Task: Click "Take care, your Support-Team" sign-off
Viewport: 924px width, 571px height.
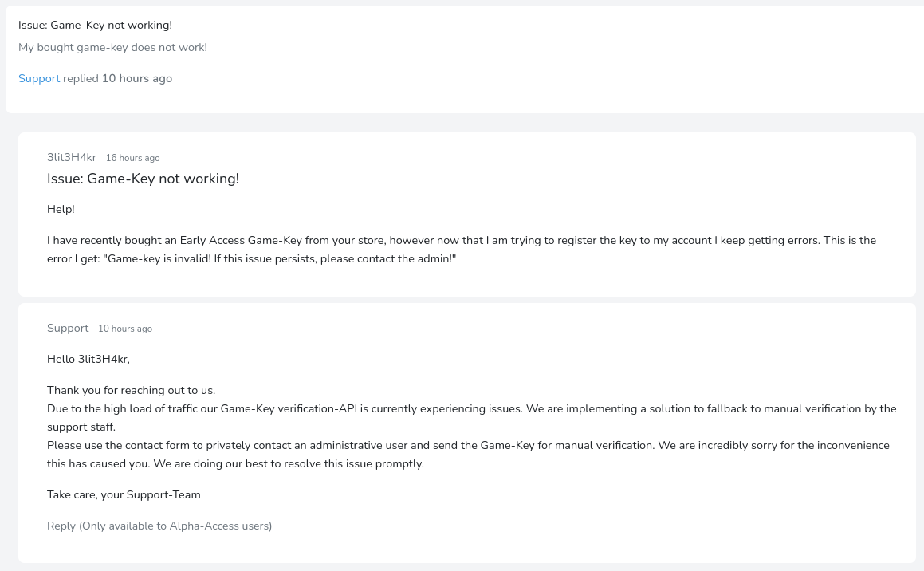Action: (x=124, y=494)
